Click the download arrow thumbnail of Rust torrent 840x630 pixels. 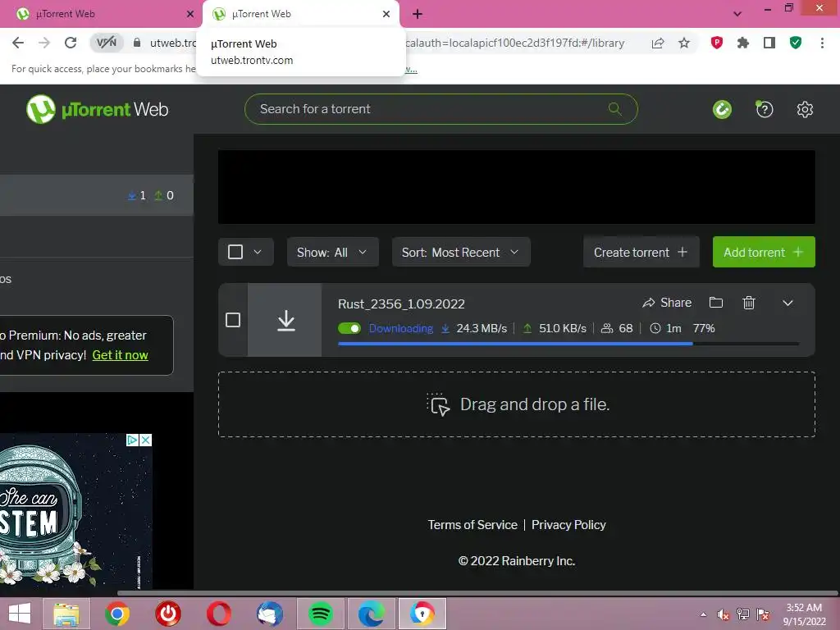(285, 321)
